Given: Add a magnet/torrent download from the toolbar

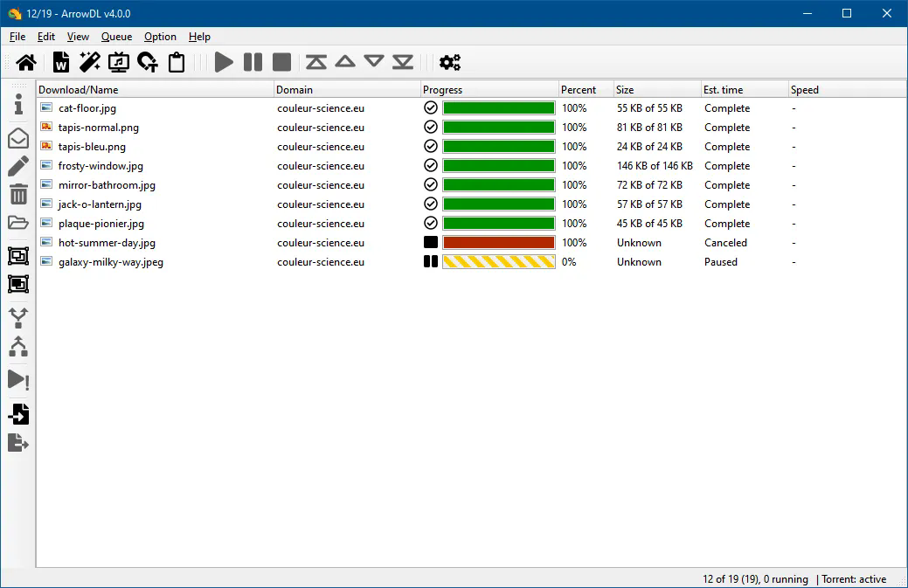Looking at the screenshot, I should coord(148,62).
